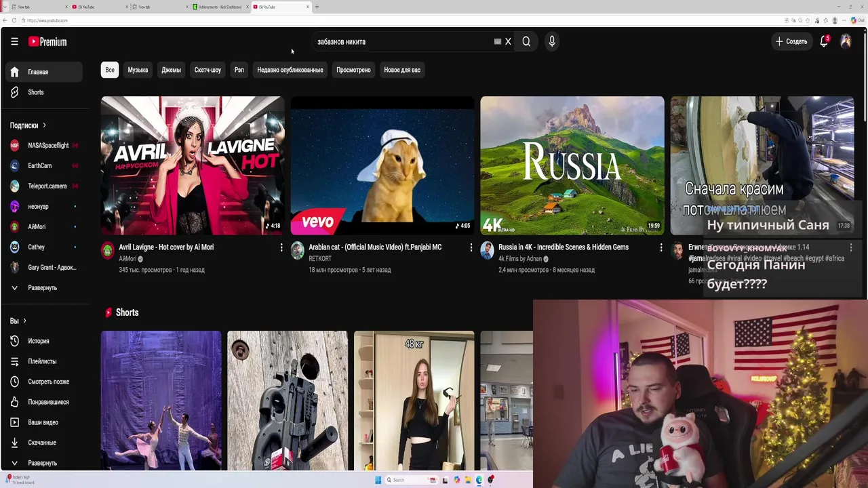Click AiiMori channel avatar under video

point(108,251)
